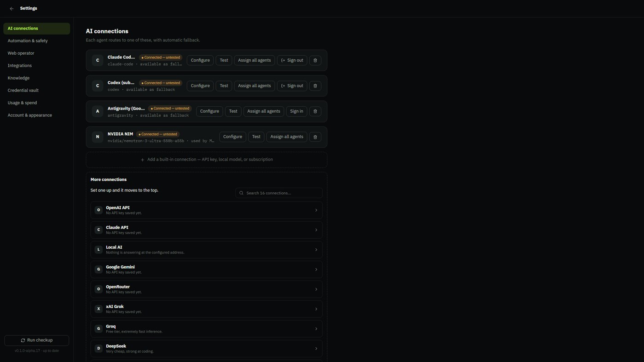Viewport: 644px width, 362px height.
Task: Assign all agents to Antigravity
Action: (264, 111)
